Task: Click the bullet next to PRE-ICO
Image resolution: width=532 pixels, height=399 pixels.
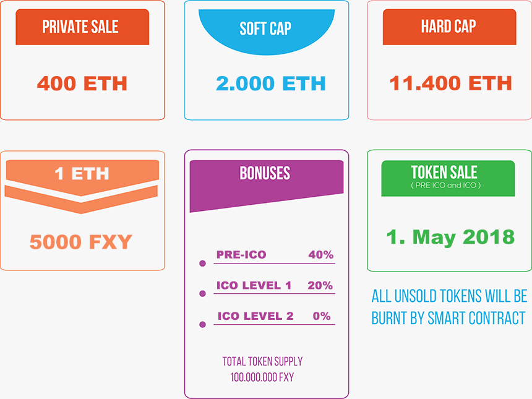Action: pos(202,264)
